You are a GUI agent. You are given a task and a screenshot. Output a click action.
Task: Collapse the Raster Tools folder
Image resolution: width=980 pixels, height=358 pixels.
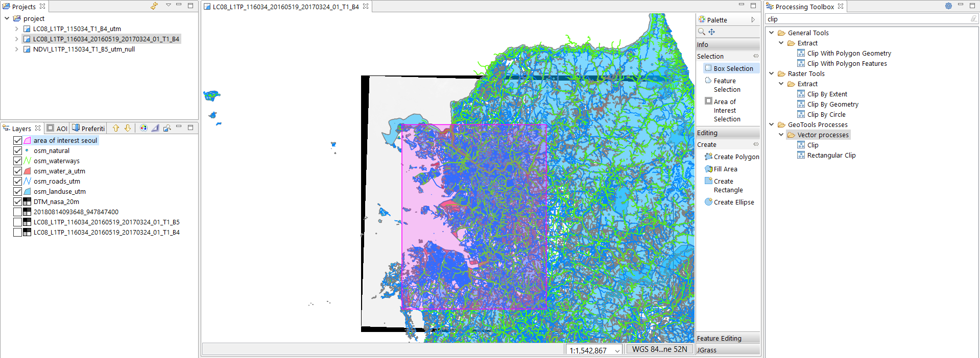pos(771,73)
